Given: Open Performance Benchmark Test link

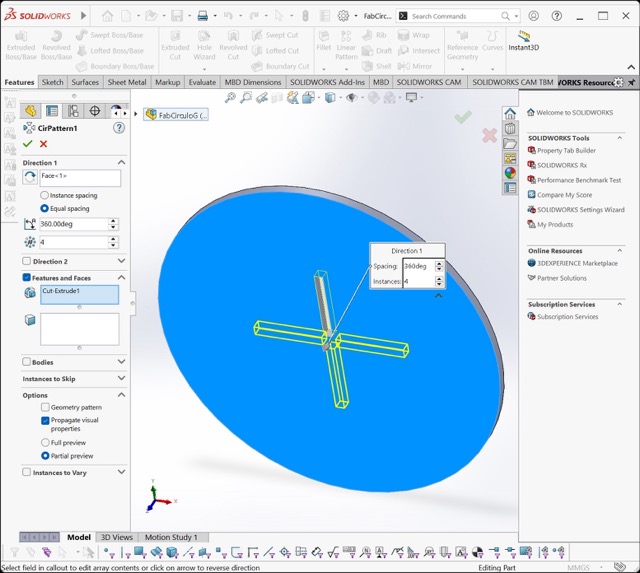Looking at the screenshot, I should coord(579,180).
